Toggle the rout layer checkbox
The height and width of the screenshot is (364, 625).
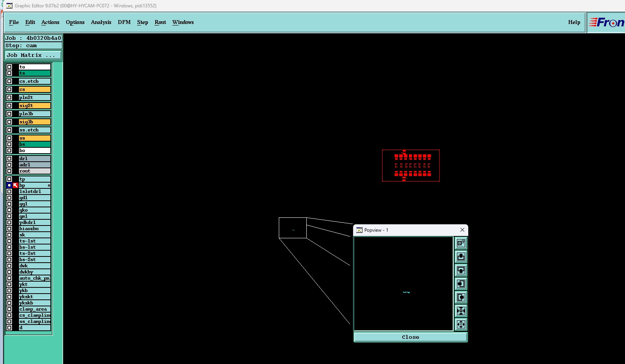pyautogui.click(x=9, y=171)
